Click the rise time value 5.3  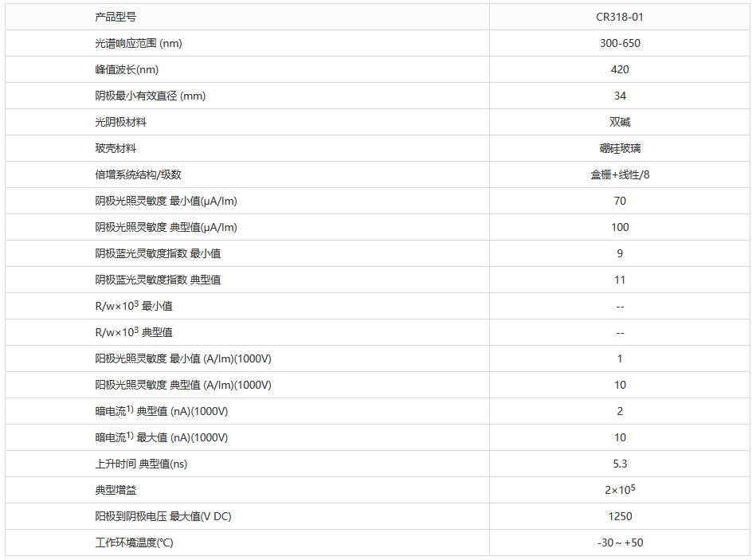(x=620, y=464)
